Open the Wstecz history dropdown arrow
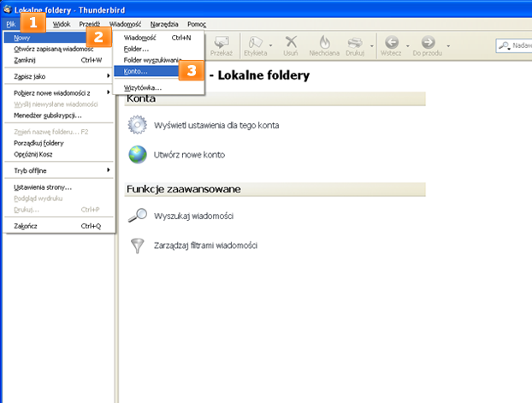Image resolution: width=532 pixels, height=403 pixels. click(x=408, y=45)
